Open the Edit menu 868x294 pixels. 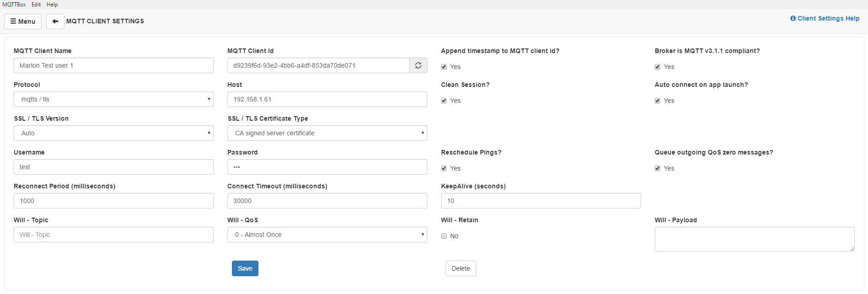point(36,5)
